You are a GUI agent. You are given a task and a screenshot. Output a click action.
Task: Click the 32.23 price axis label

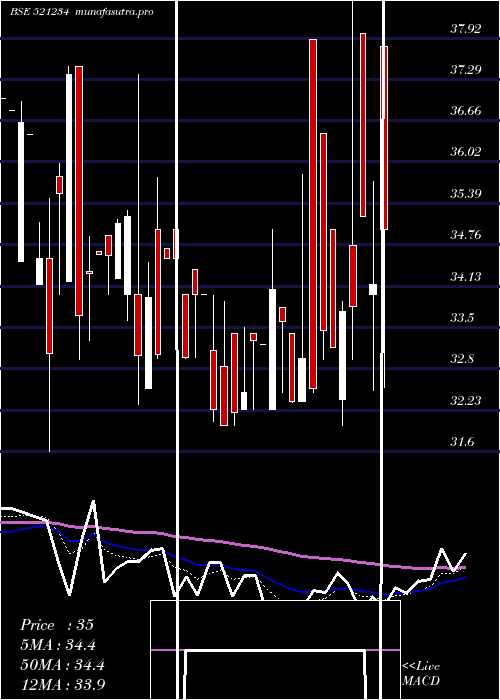(x=466, y=401)
